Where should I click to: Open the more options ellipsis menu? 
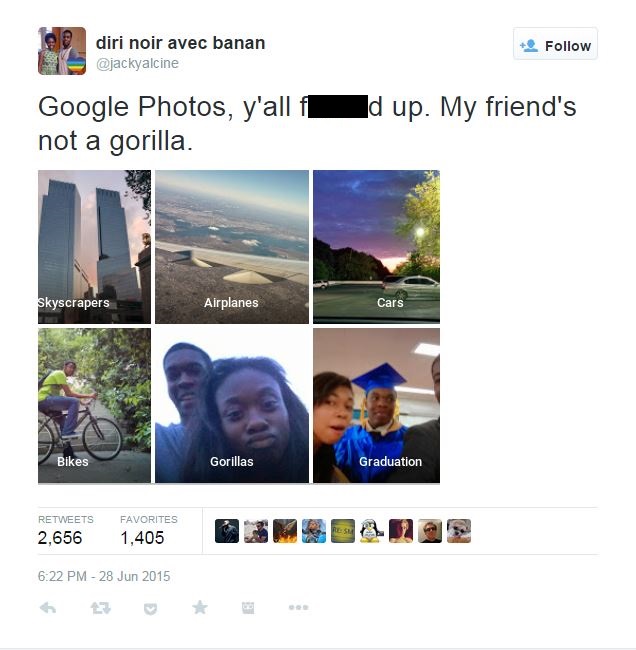pyautogui.click(x=299, y=608)
